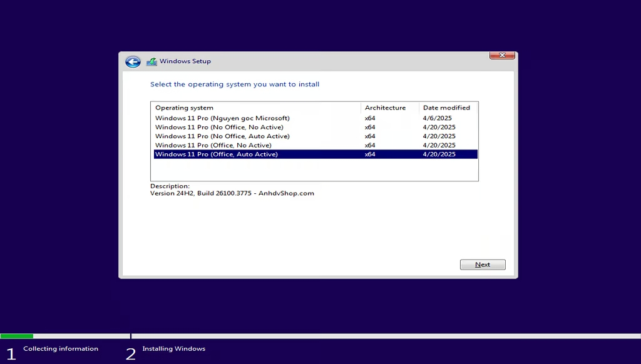The image size is (641, 364).
Task: Click the Collecting information step label
Action: click(x=61, y=348)
